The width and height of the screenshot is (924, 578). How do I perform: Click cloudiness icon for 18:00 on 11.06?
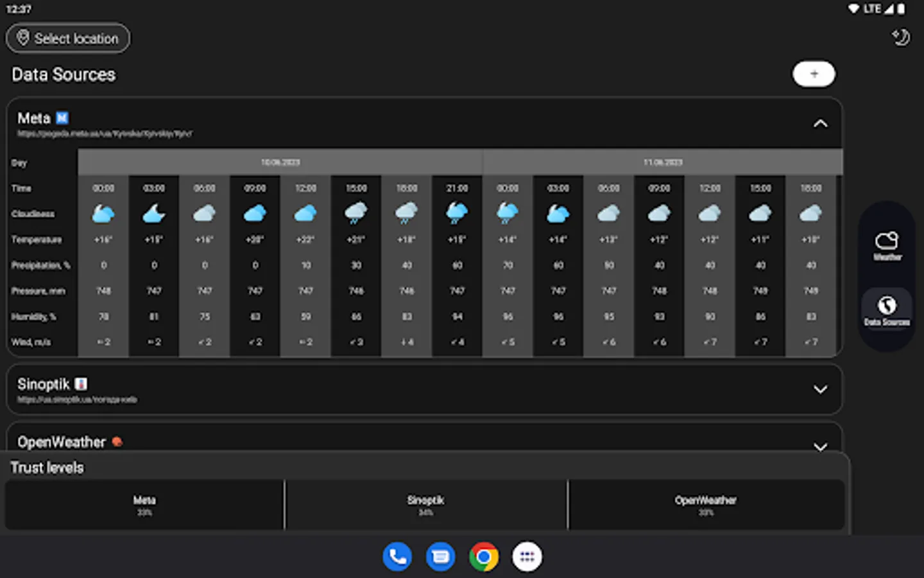coord(811,213)
